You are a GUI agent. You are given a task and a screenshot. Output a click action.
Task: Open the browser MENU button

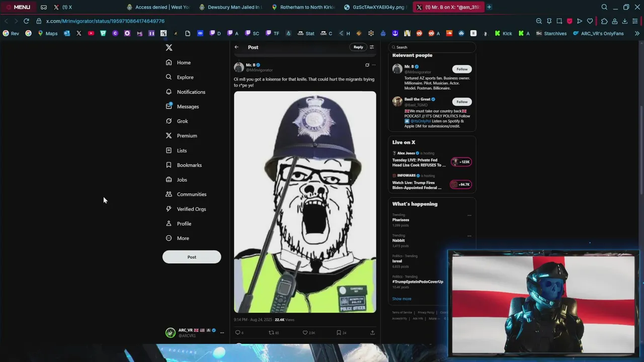(18, 7)
